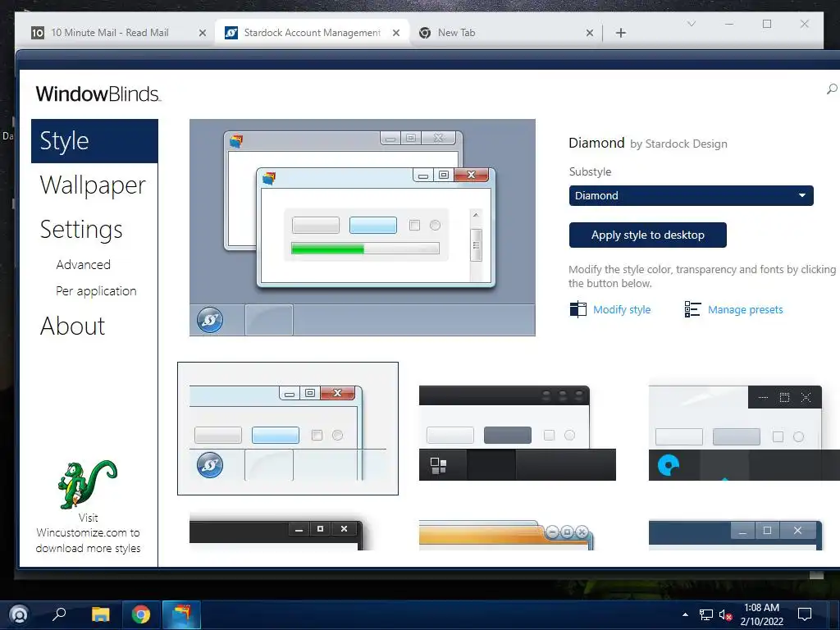
Task: Click the Manage presets list icon
Action: (692, 309)
